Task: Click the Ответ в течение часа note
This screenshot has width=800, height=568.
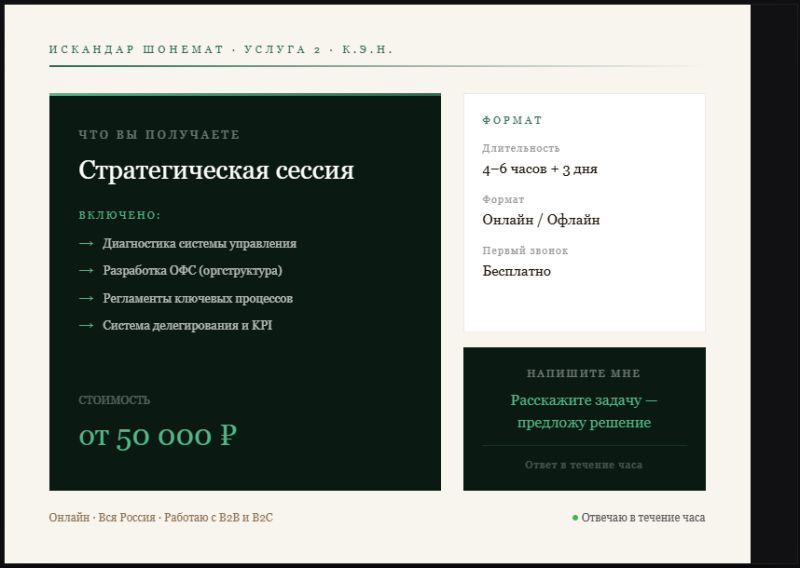Action: [x=584, y=465]
